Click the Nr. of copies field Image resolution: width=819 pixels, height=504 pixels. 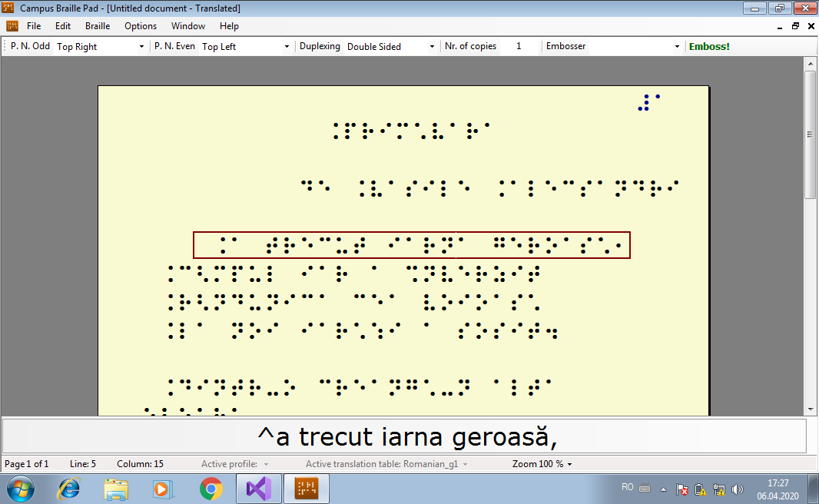click(x=519, y=46)
